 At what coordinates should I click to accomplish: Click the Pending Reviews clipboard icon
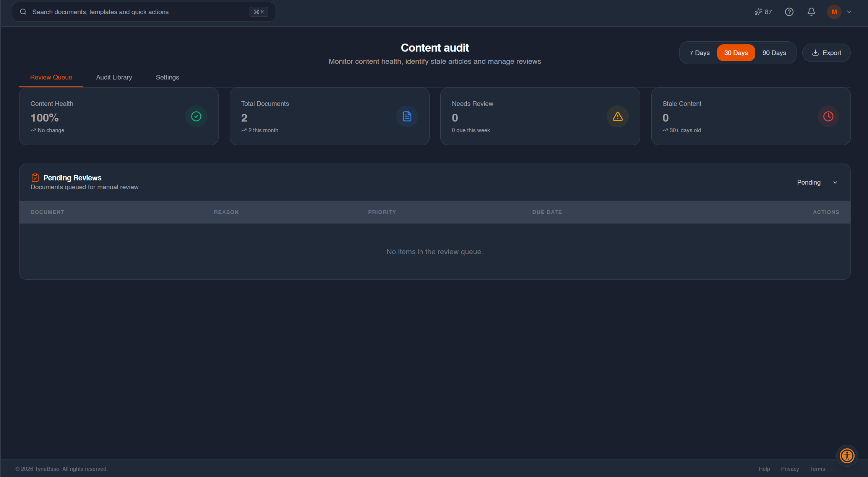coord(35,178)
